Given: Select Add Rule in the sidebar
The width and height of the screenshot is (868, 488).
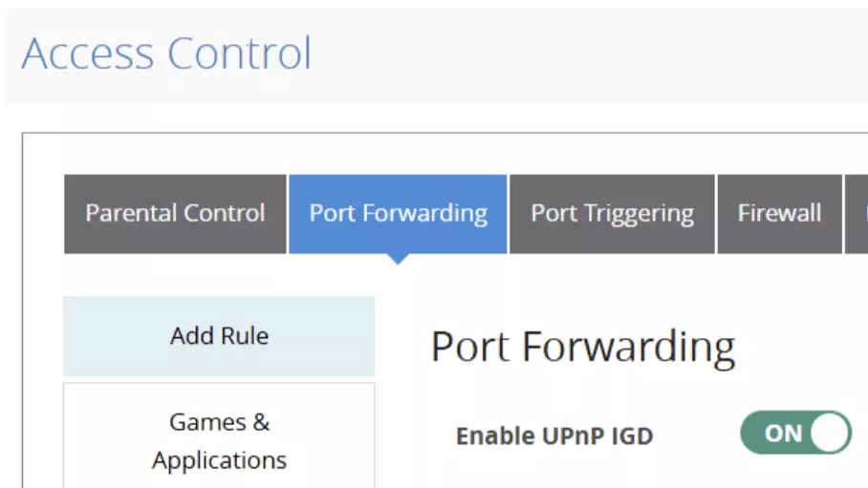Looking at the screenshot, I should (219, 336).
